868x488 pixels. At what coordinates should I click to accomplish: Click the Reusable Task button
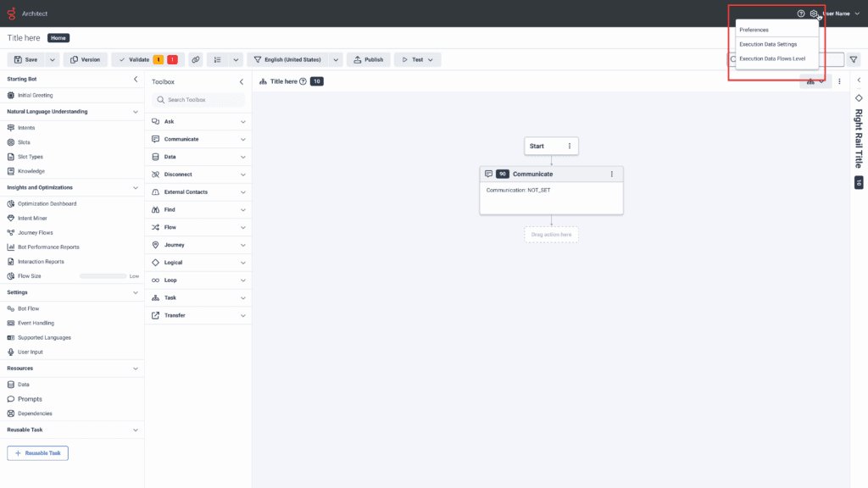(x=37, y=453)
